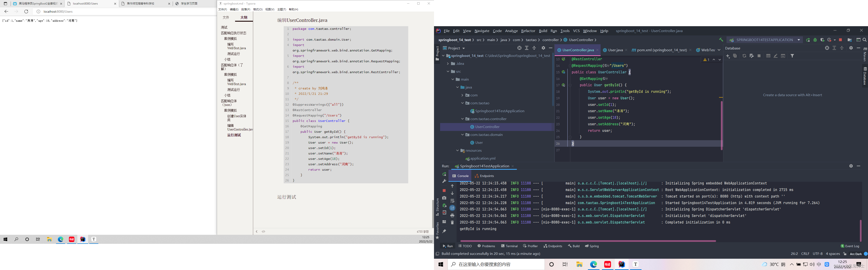Open Project panel gear settings
The width and height of the screenshot is (868, 270).
(543, 48)
